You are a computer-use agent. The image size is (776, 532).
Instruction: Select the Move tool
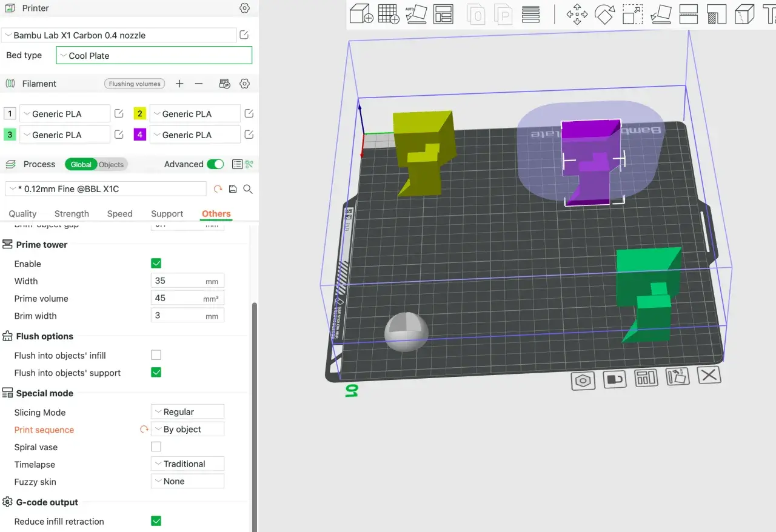click(577, 14)
